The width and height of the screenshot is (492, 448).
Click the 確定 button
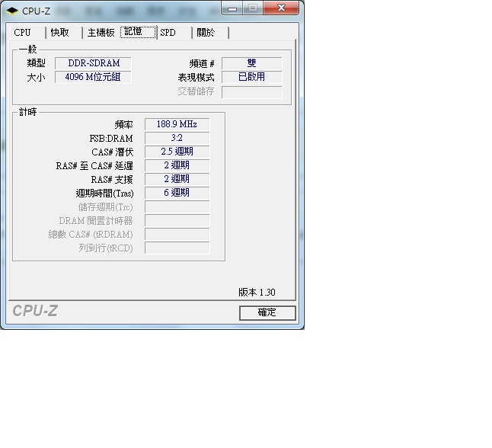pyautogui.click(x=267, y=312)
